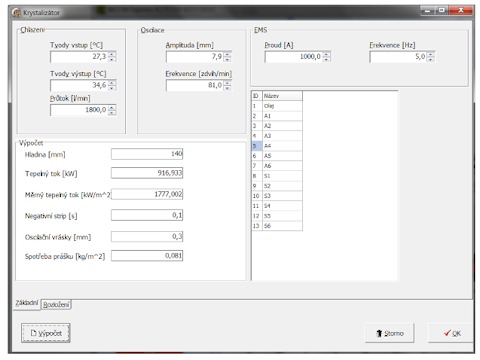Decrease T vody výstup with down arrow
The height and width of the screenshot is (360, 480).
tap(112, 88)
